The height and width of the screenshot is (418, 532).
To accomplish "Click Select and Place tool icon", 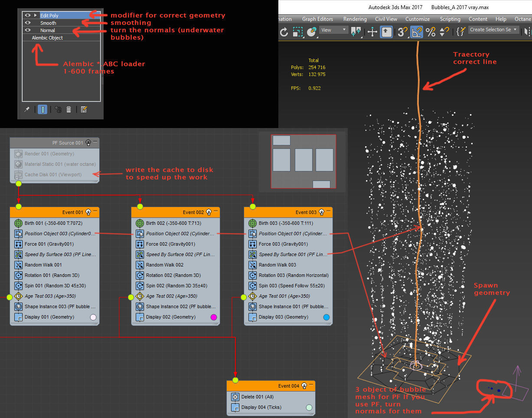I will point(312,32).
